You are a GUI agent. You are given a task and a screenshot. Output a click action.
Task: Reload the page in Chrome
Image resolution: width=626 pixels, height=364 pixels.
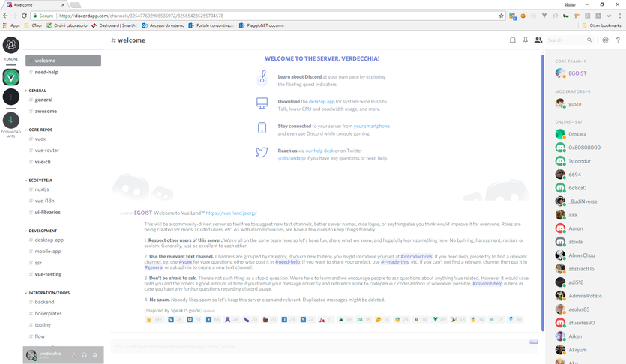(x=24, y=16)
